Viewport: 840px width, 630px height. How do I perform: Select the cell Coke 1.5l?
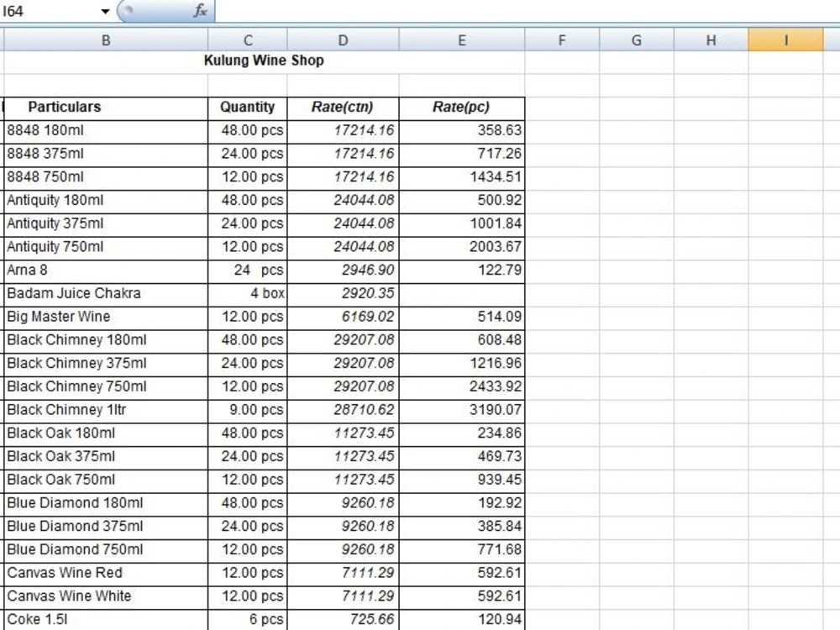tap(106, 620)
